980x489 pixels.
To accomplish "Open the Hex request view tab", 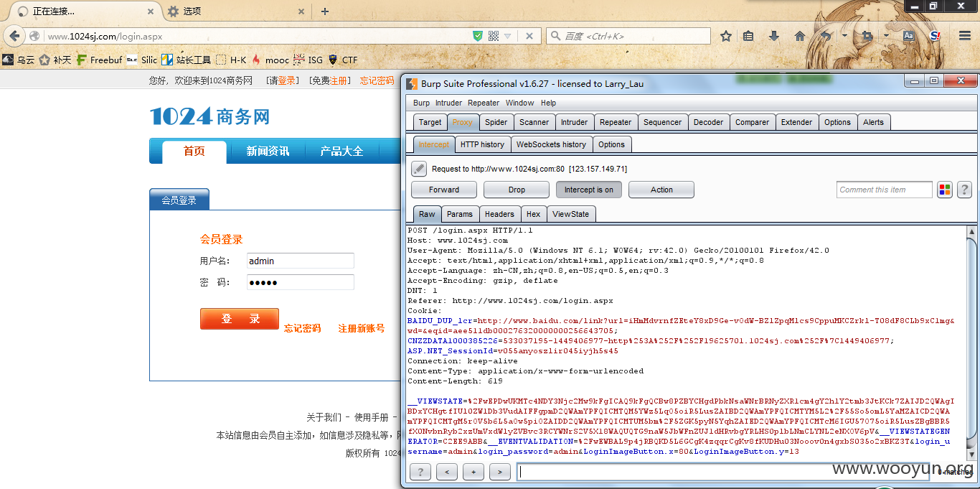I will point(533,214).
